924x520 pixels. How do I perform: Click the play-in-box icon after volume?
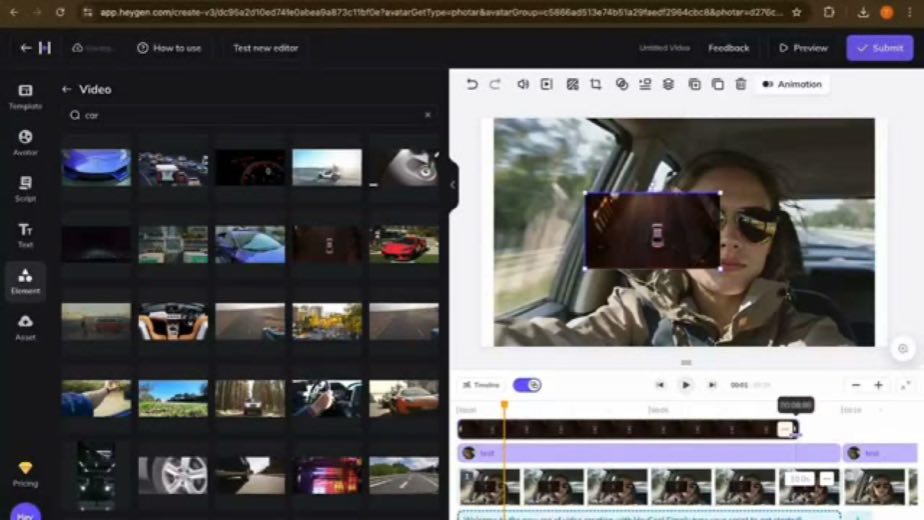click(x=547, y=84)
